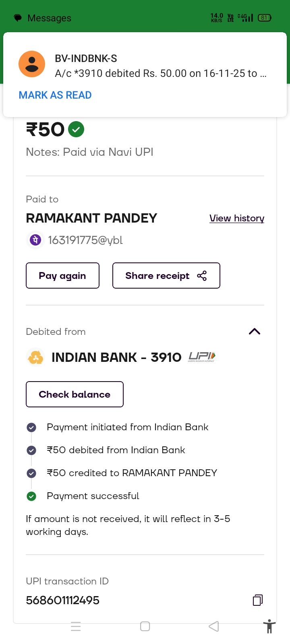Tap the UPI logo next to bank name

point(202,357)
